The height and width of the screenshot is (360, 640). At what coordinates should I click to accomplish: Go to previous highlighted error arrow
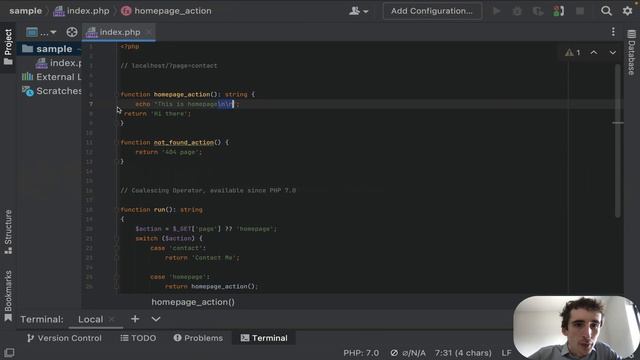[x=594, y=53]
